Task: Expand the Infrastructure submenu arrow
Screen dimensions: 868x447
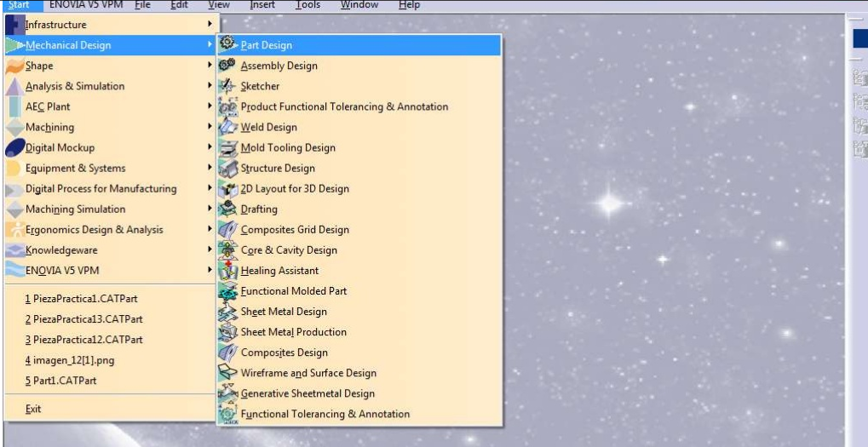Action: pyautogui.click(x=210, y=24)
